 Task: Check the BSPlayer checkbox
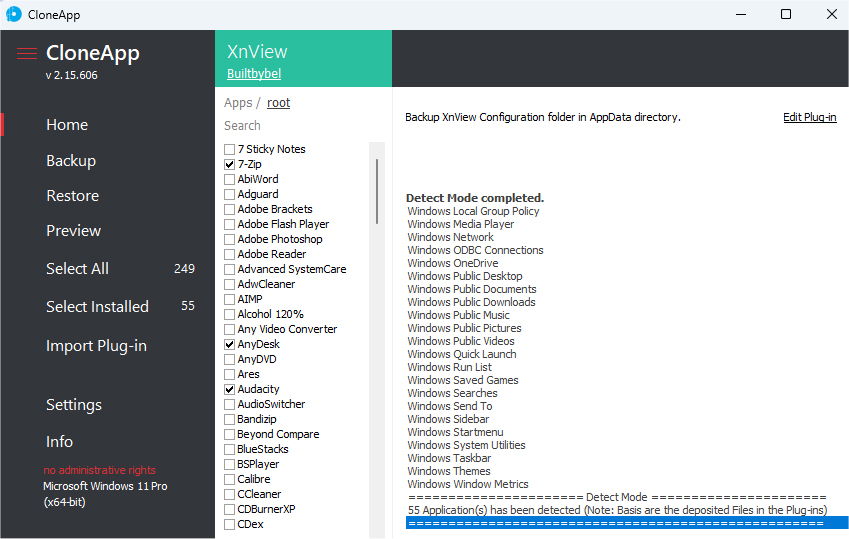click(x=230, y=464)
